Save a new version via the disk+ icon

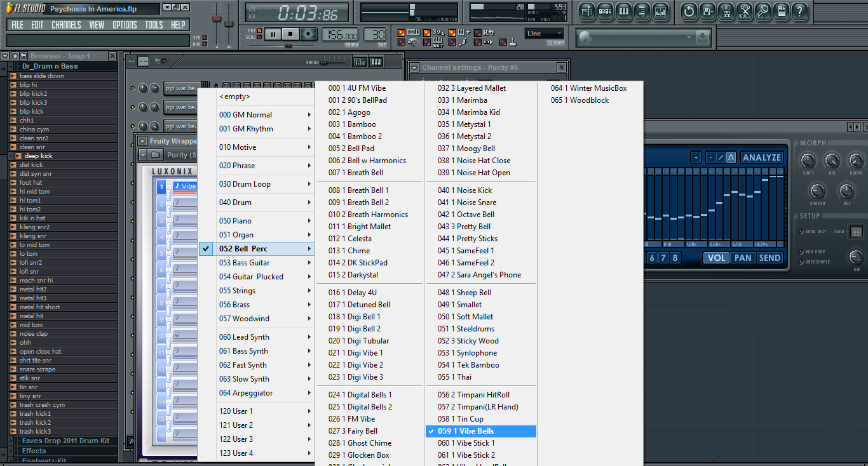(x=708, y=11)
